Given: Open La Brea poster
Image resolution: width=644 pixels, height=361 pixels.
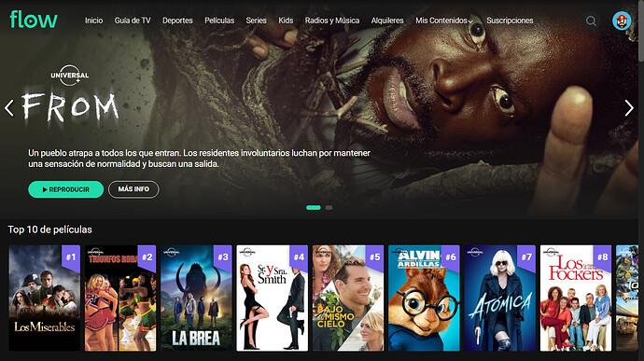Looking at the screenshot, I should [196, 299].
